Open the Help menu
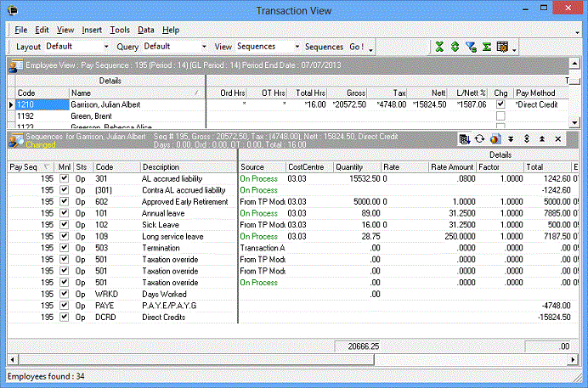This screenshot has width=588, height=388. (x=171, y=30)
